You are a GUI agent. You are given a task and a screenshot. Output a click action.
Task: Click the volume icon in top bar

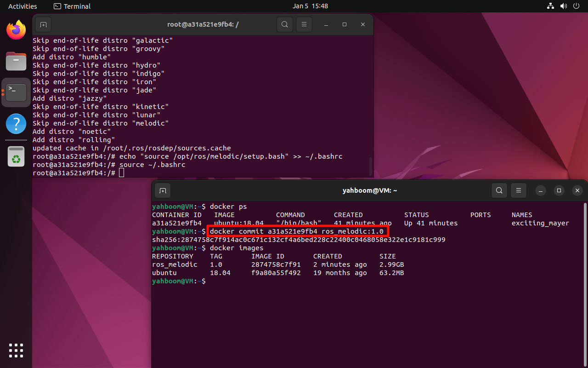[x=564, y=6]
